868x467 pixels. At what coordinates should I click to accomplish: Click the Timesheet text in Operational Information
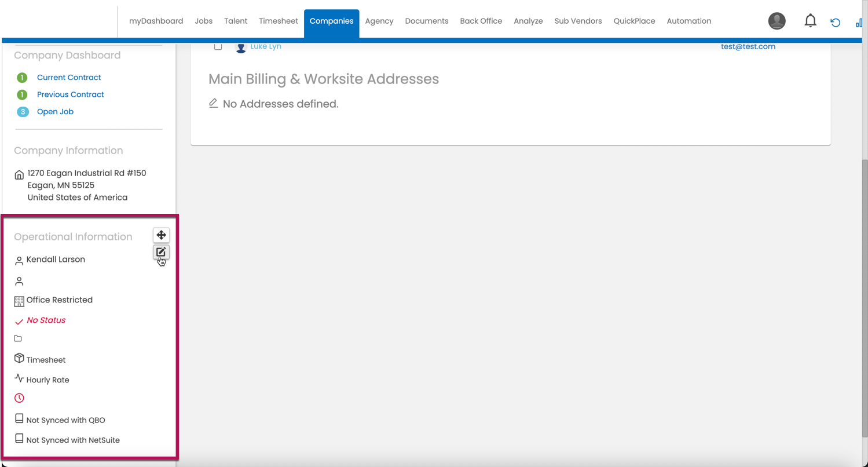(46, 360)
